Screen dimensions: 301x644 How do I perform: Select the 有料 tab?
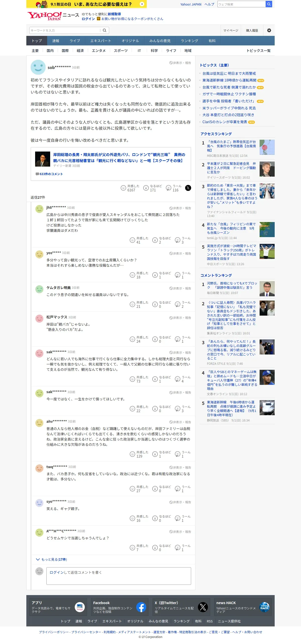(x=212, y=41)
